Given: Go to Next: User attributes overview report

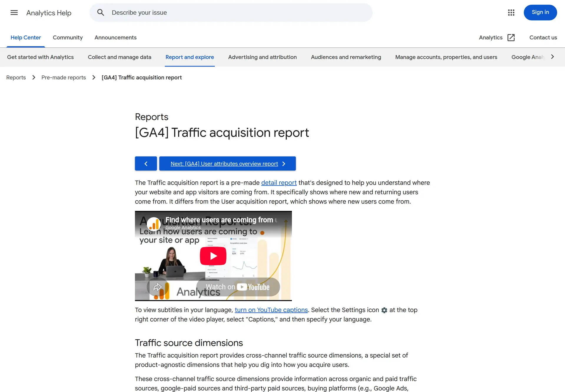Looking at the screenshot, I should pyautogui.click(x=227, y=164).
